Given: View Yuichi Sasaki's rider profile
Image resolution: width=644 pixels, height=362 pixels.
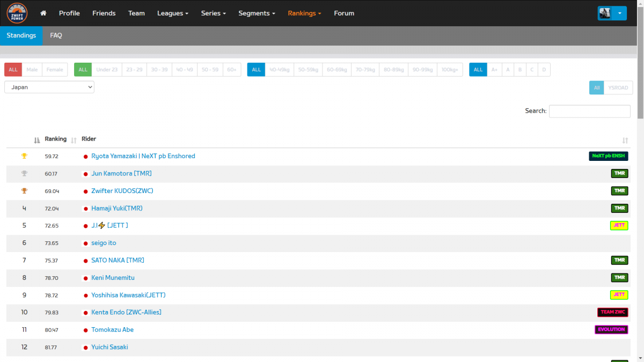Looking at the screenshot, I should (109, 347).
